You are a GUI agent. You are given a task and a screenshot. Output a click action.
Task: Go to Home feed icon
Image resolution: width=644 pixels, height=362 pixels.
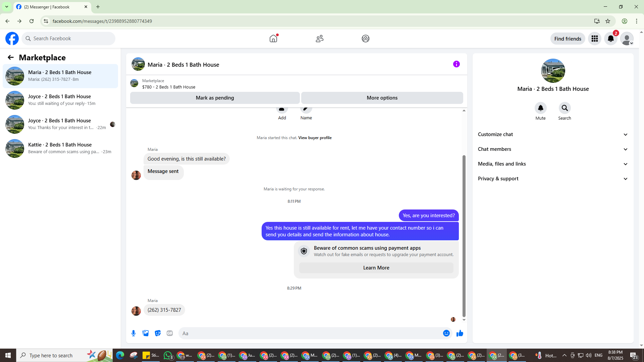point(273,39)
